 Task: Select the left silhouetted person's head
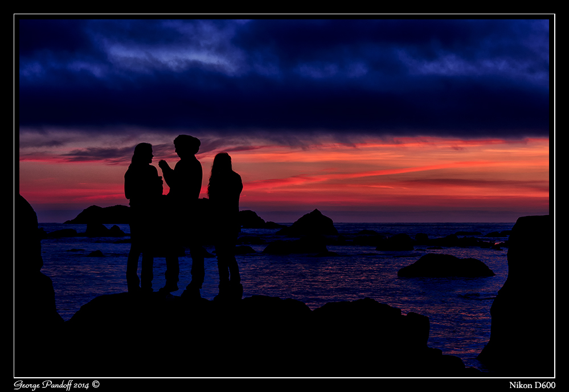(142, 153)
